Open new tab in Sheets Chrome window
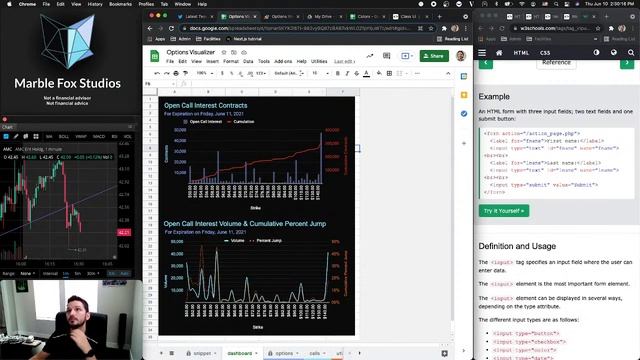The image size is (640, 360). (x=440, y=17)
